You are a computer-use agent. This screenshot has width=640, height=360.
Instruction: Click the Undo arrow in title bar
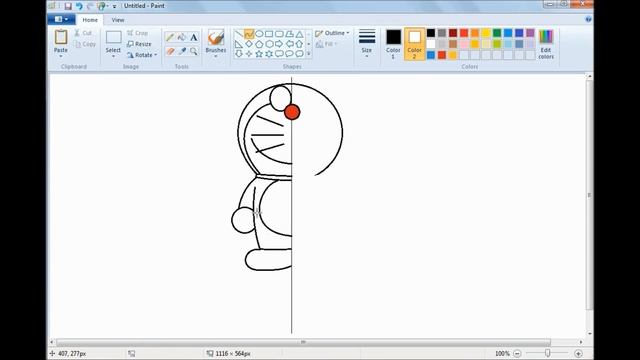79,6
